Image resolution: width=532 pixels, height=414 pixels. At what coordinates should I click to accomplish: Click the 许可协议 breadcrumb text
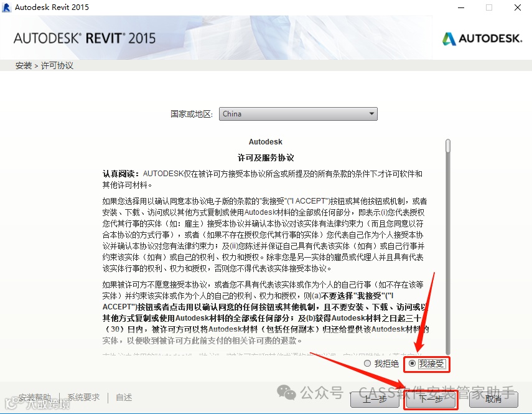57,65
